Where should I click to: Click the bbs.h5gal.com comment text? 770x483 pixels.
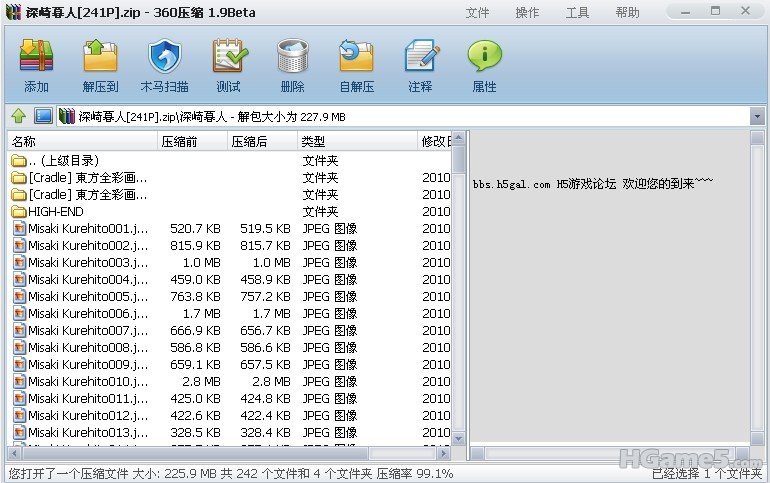point(593,184)
